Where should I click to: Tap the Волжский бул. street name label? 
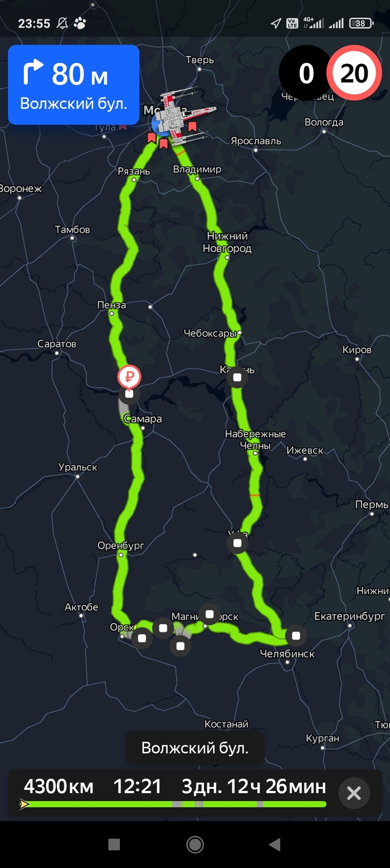(195, 748)
